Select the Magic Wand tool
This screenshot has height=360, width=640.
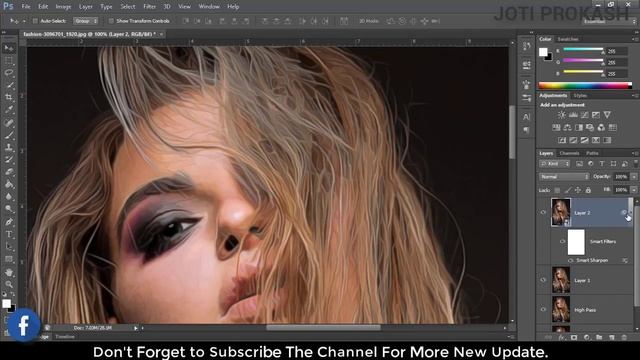point(9,85)
